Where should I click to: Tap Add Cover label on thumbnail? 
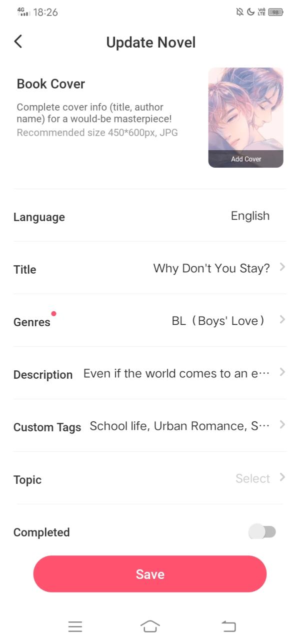246,159
